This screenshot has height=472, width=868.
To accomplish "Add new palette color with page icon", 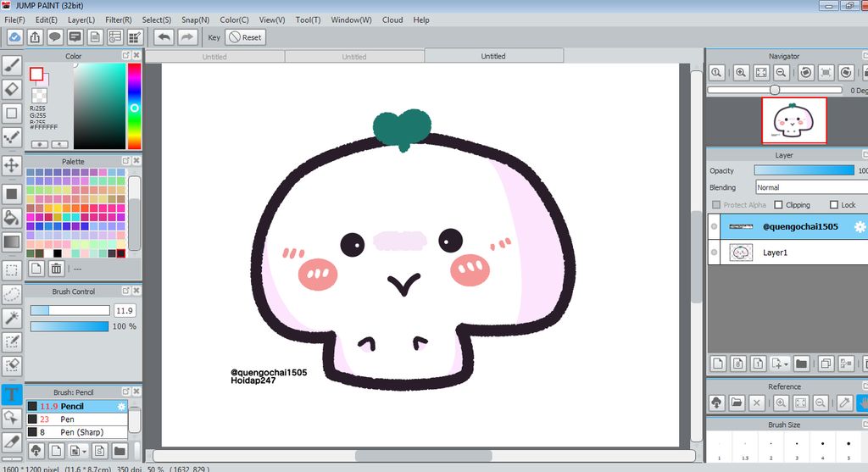I will tap(36, 269).
